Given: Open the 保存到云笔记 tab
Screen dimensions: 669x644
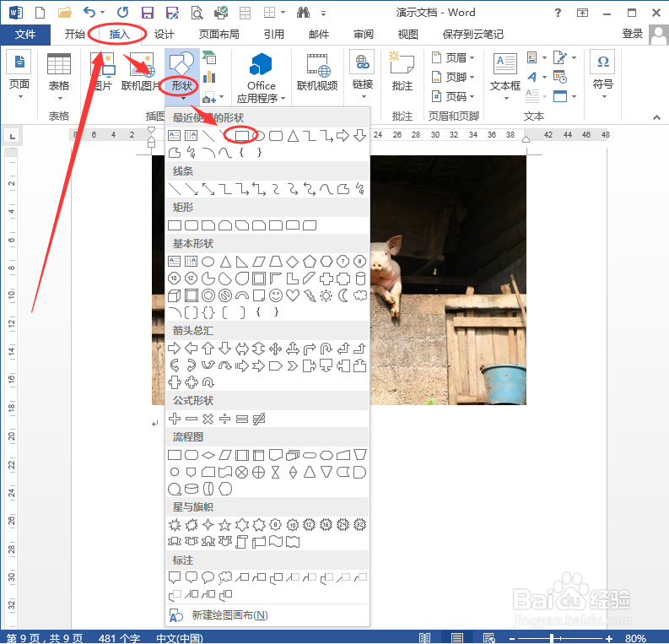Looking at the screenshot, I should 472,34.
